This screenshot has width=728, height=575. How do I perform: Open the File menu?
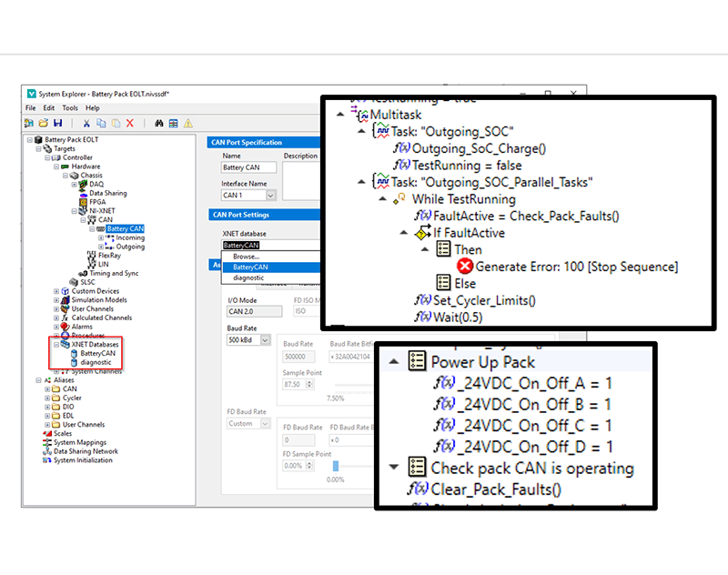[x=31, y=107]
